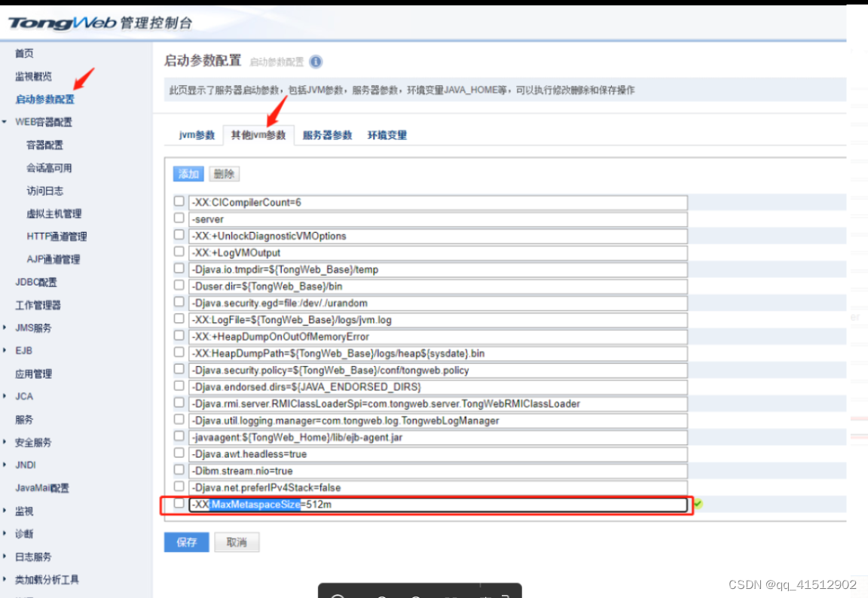This screenshot has height=598, width=868.
Task: Tick the checkbox for -Djava.rmi.server.RMIClassLoaderSpi
Action: [x=179, y=402]
